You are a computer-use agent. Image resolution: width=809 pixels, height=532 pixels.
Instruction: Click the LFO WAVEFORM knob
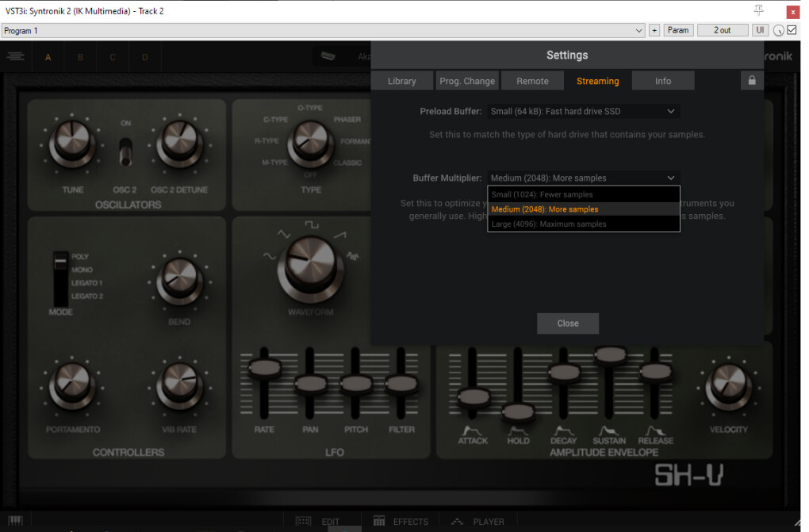click(x=310, y=269)
